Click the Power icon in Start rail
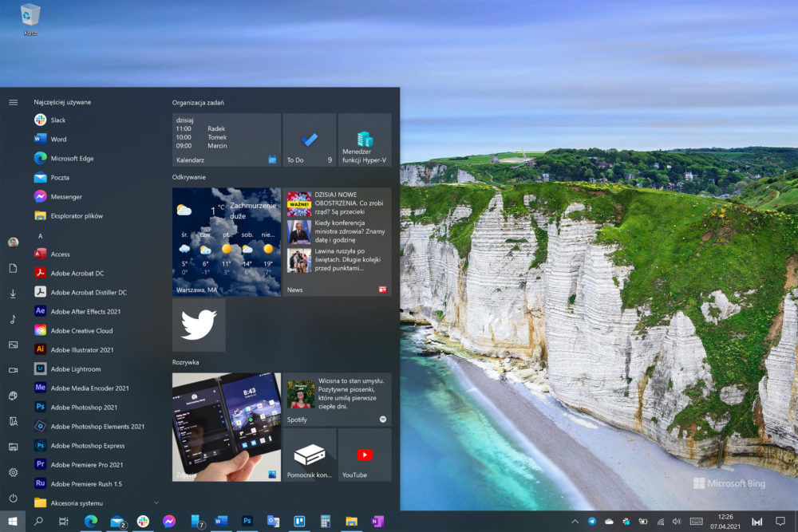This screenshot has width=798, height=532. tap(13, 498)
